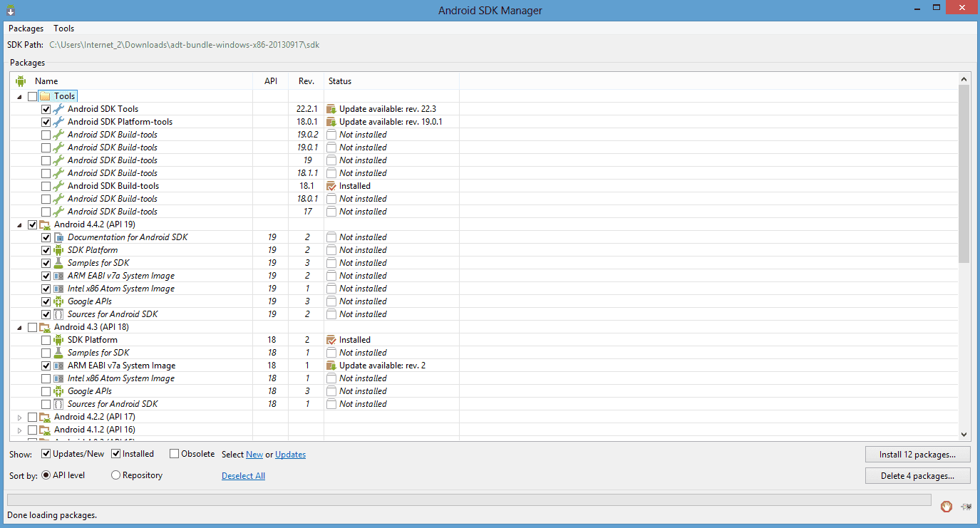The height and width of the screenshot is (528, 980).
Task: Click the API 19 ARM EABI v7a System Image icon
Action: click(58, 276)
